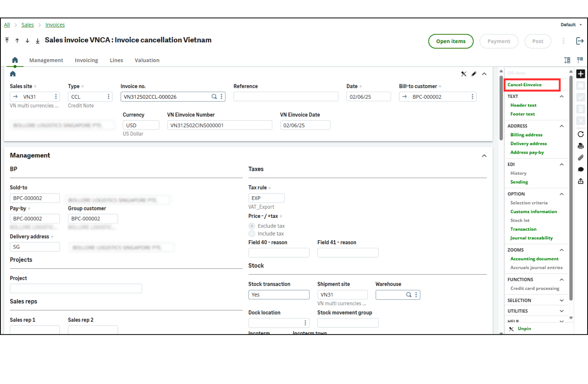Switch to the Invoicing tab
The width and height of the screenshot is (588, 384).
click(86, 60)
